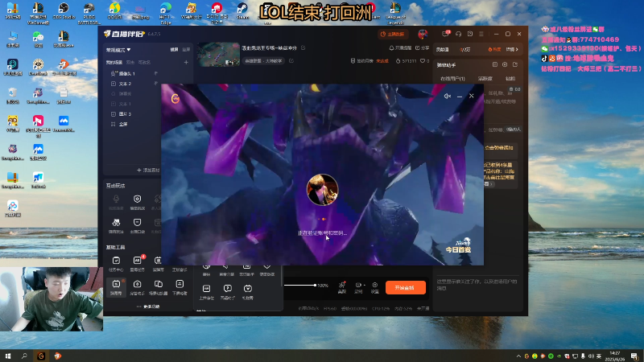
Task: Click 开播提醒 bell reminder
Action: click(x=400, y=48)
